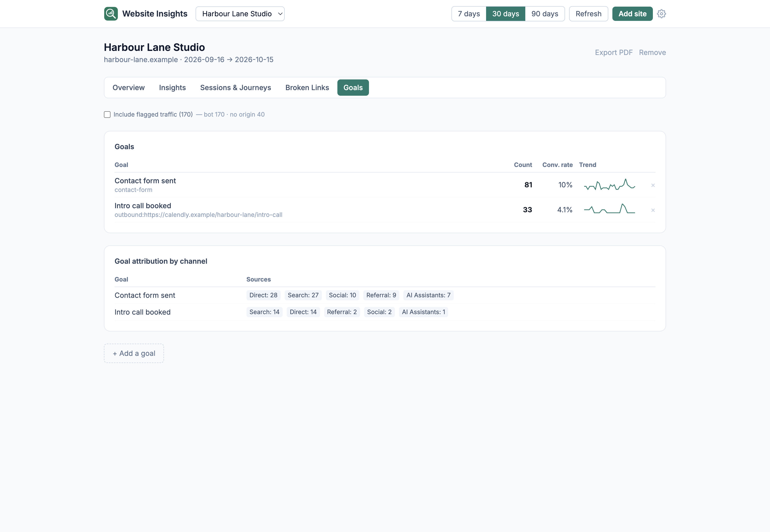This screenshot has width=770, height=532.
Task: Click the harbour-lane.example date range subtitle
Action: pyautogui.click(x=188, y=60)
